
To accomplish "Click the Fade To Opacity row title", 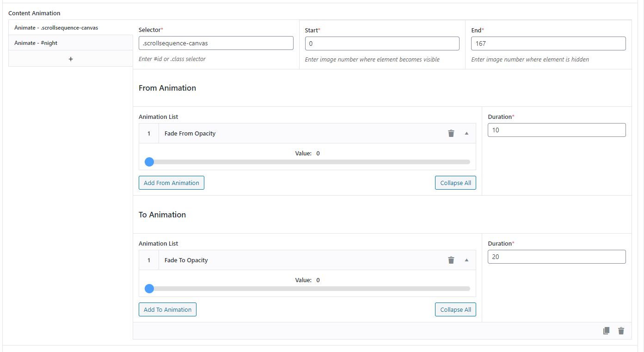I will 186,260.
